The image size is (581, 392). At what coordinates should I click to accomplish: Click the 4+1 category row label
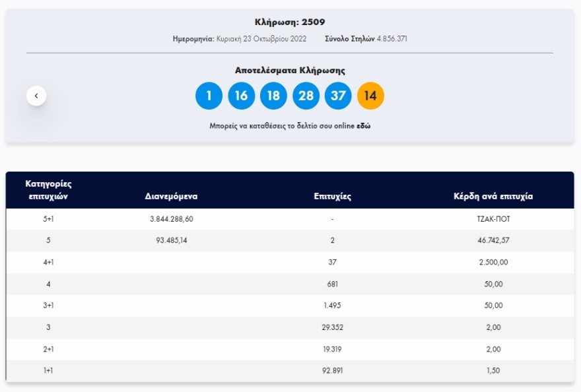48,262
